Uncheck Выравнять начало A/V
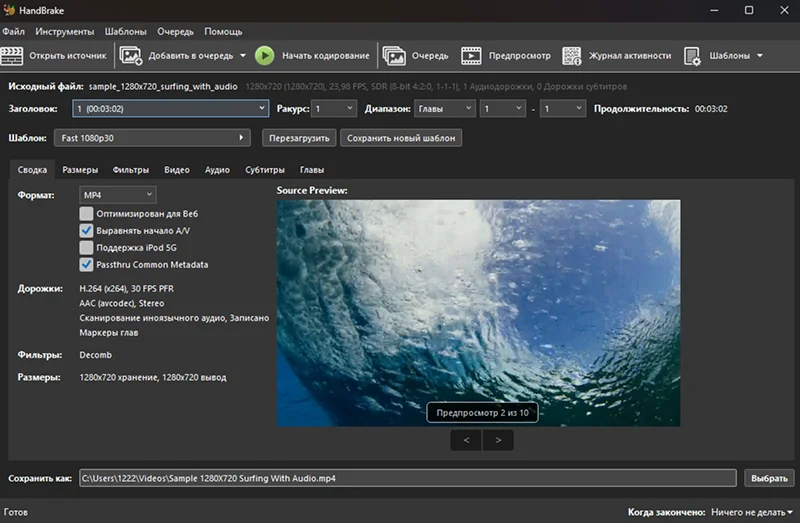The height and width of the screenshot is (523, 800). point(86,231)
